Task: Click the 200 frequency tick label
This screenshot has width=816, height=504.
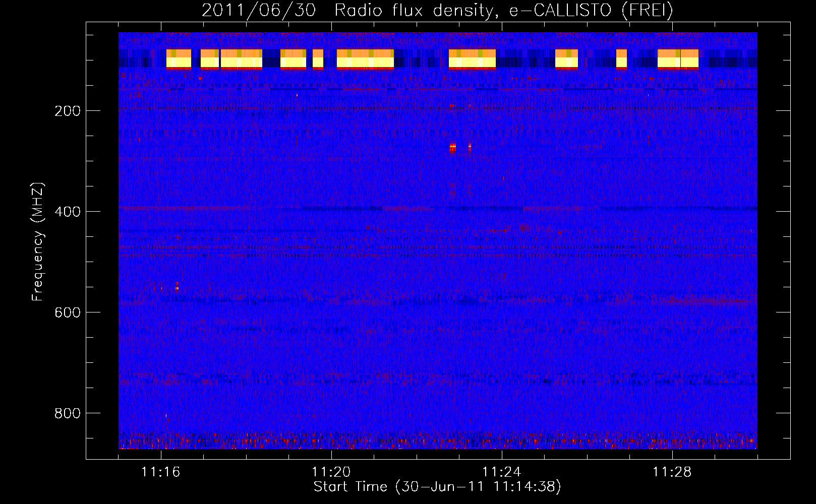Action: [68, 111]
